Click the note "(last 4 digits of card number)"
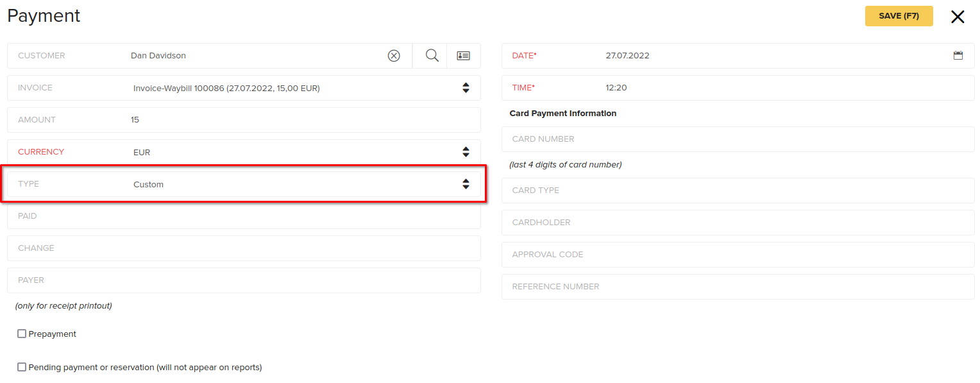980x383 pixels. coord(566,165)
